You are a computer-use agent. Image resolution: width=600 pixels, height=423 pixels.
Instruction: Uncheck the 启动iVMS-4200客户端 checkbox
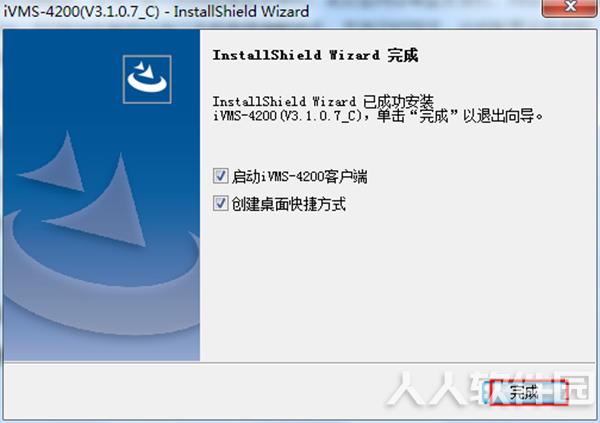[x=220, y=176]
